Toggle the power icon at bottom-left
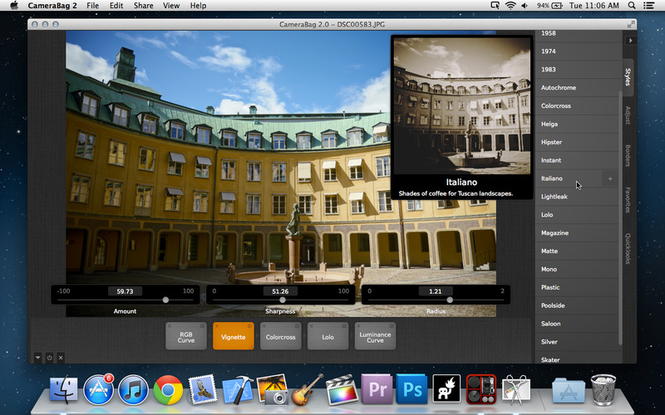665x415 pixels. coord(49,357)
